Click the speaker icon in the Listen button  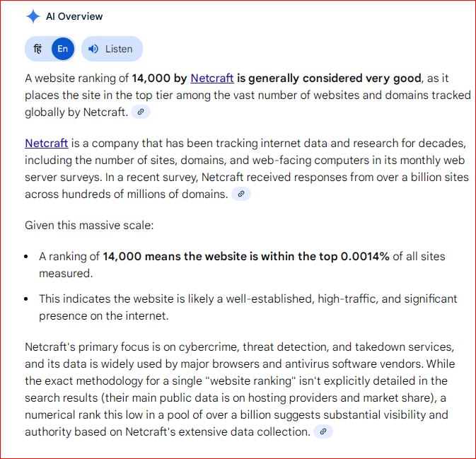93,49
